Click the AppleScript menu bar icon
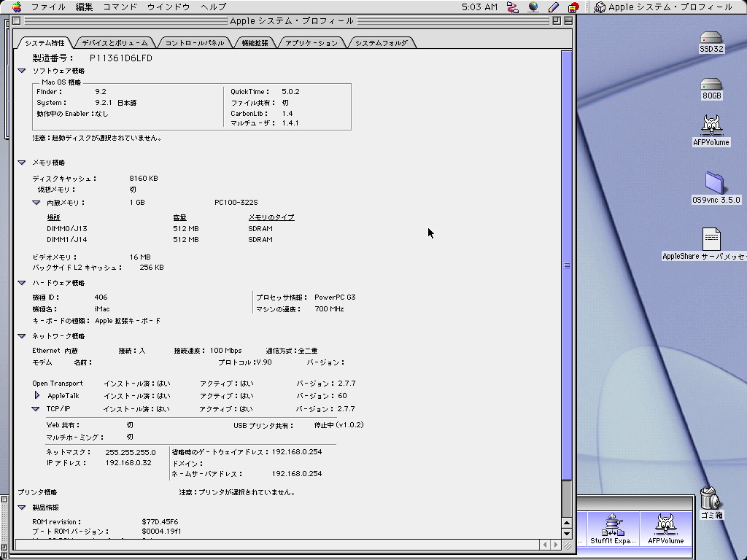Screen dimensions: 747x560 pos(513,7)
